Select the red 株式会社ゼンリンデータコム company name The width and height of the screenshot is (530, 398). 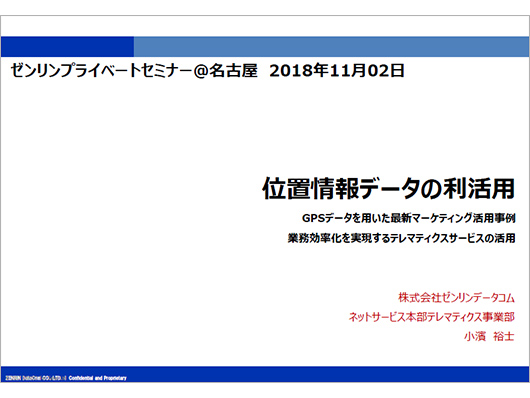pos(456,298)
